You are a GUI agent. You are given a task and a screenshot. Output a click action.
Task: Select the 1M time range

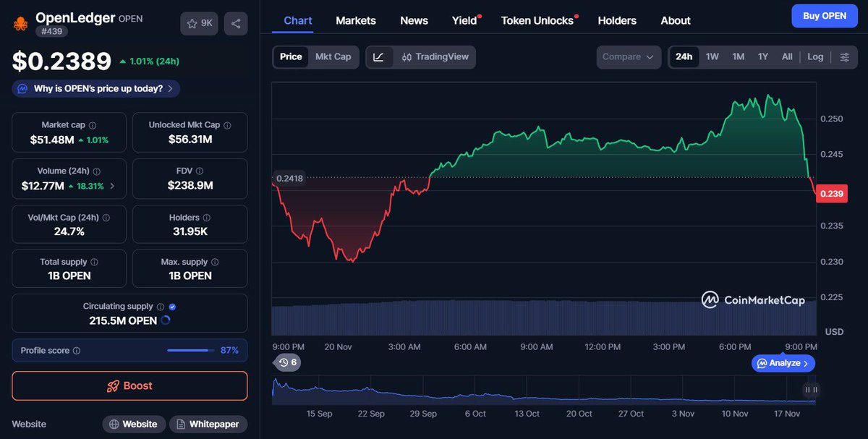(x=738, y=57)
